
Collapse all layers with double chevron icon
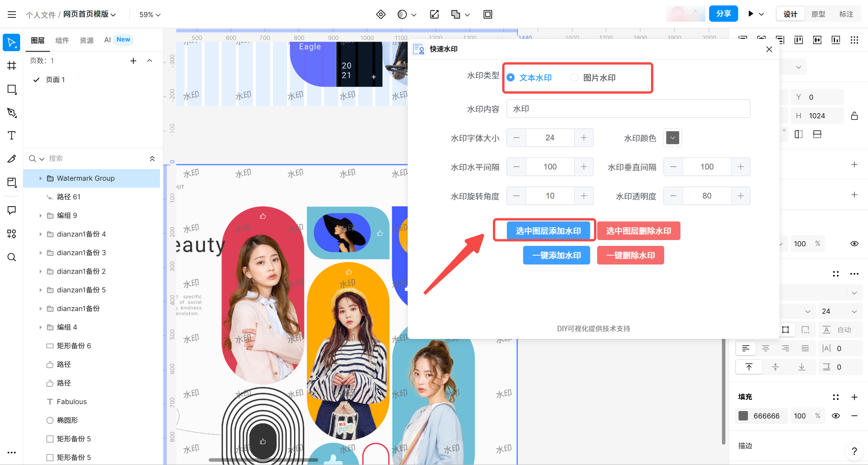(152, 159)
